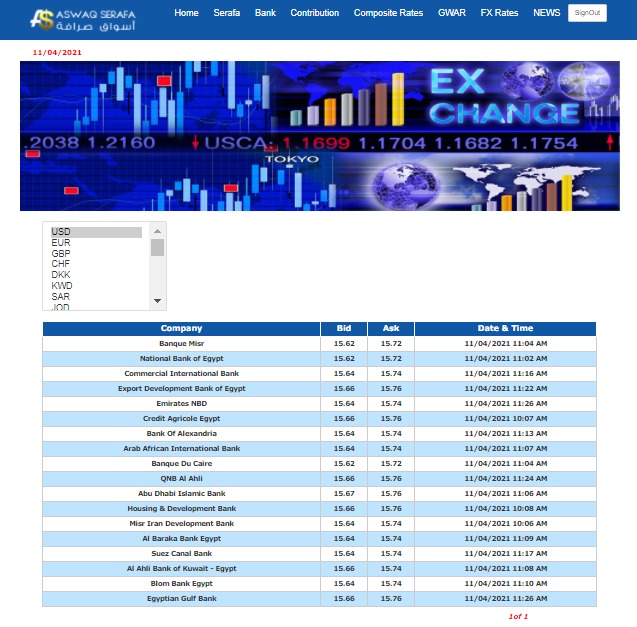637x627 pixels.
Task: Click Abu Dhabi Islamic Bank name
Action: click(182, 494)
